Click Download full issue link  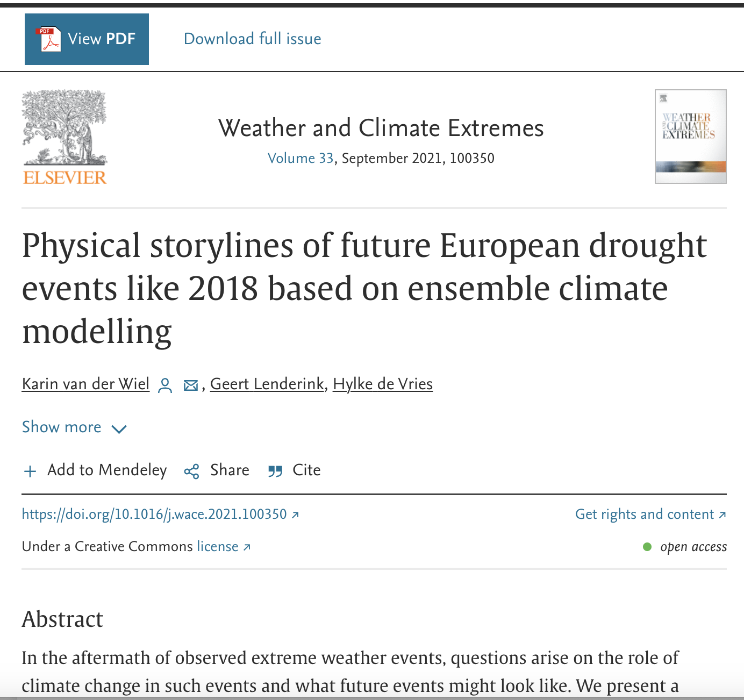point(252,39)
